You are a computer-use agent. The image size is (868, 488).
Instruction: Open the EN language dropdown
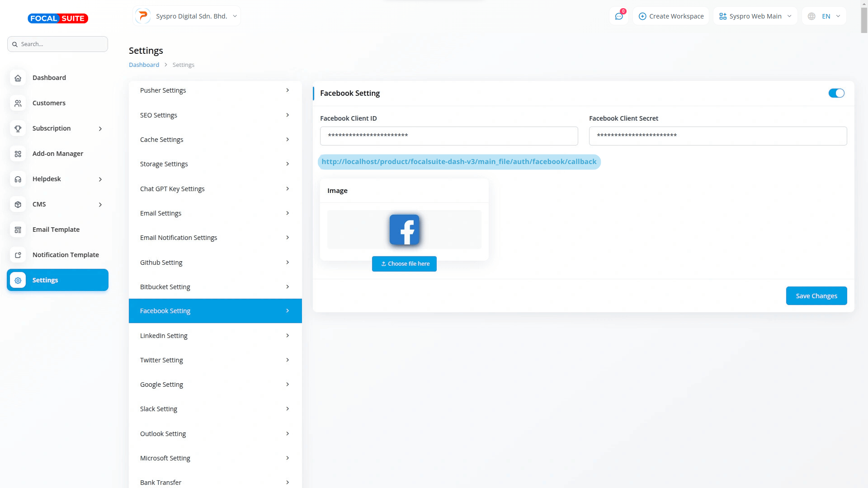point(824,16)
